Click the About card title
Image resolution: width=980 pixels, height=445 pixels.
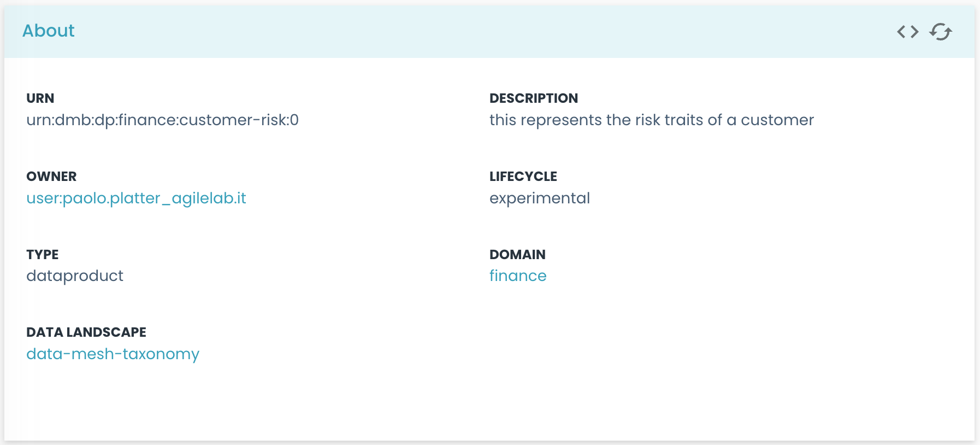[48, 31]
